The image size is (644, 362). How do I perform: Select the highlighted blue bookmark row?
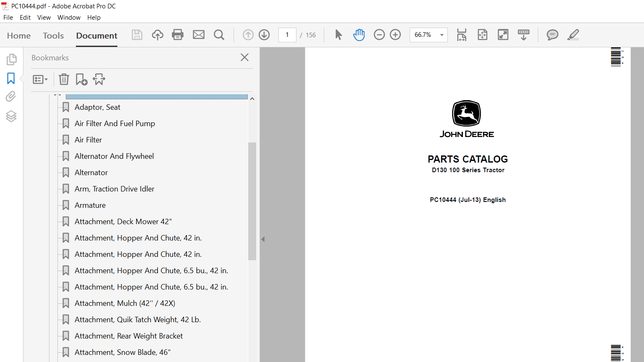pyautogui.click(x=157, y=97)
